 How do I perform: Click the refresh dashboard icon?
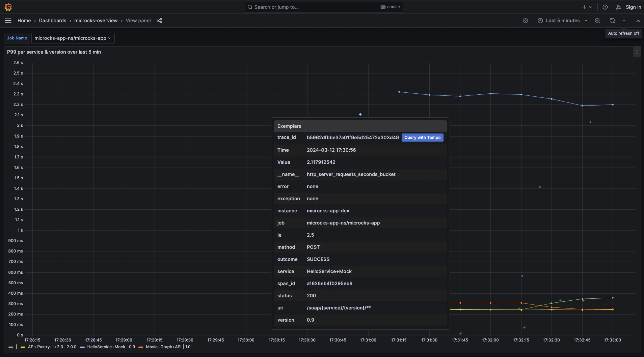click(612, 21)
